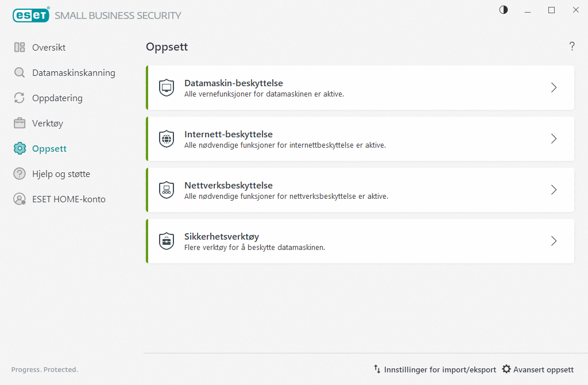This screenshot has height=385, width=588.
Task: Expand Sikkerhetsverktøy with its chevron arrow
Action: click(x=554, y=241)
